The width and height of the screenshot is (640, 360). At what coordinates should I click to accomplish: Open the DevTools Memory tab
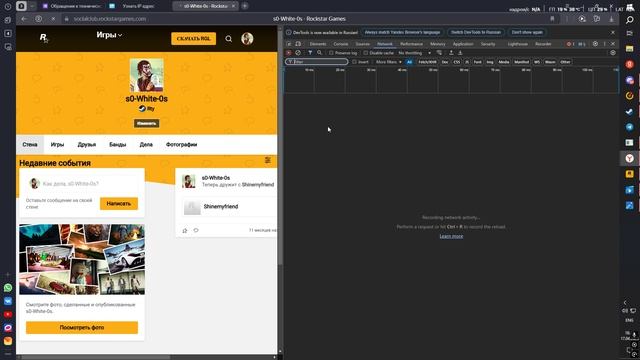(x=438, y=44)
